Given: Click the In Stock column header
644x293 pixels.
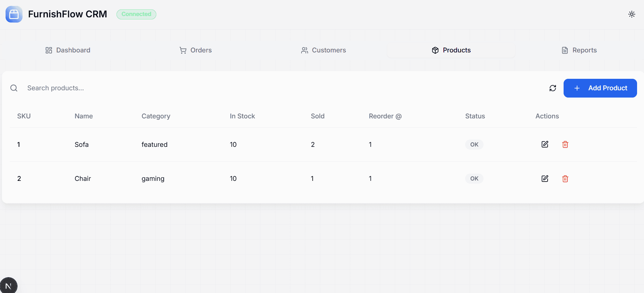Looking at the screenshot, I should [x=242, y=116].
